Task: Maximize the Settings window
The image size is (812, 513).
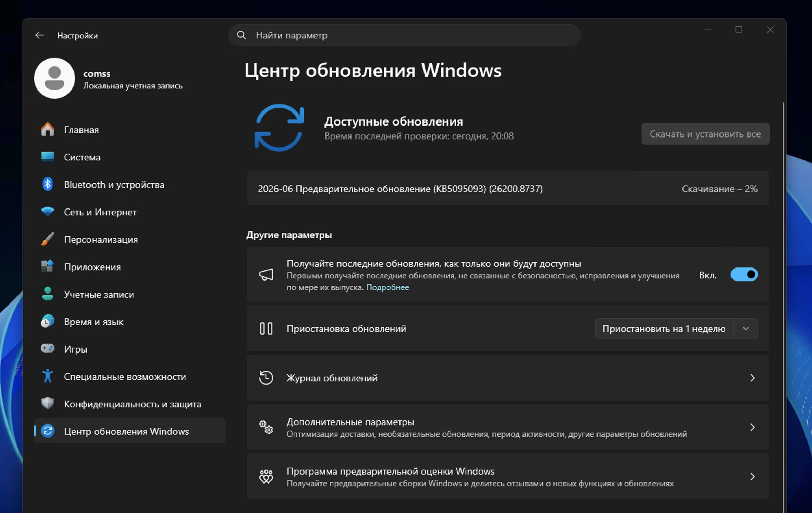Action: (739, 30)
